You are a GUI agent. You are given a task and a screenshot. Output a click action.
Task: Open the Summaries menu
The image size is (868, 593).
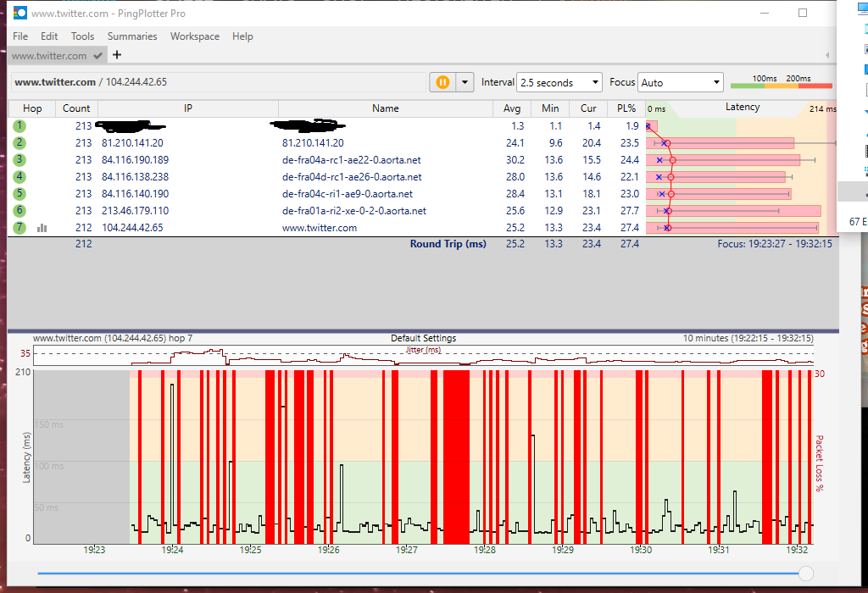click(132, 36)
